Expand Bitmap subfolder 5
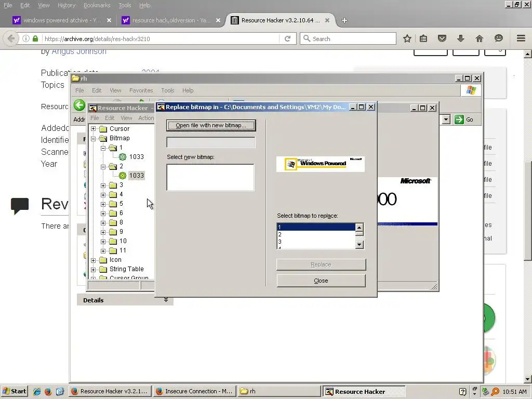Viewport: 532px width, 399px height. [103, 204]
